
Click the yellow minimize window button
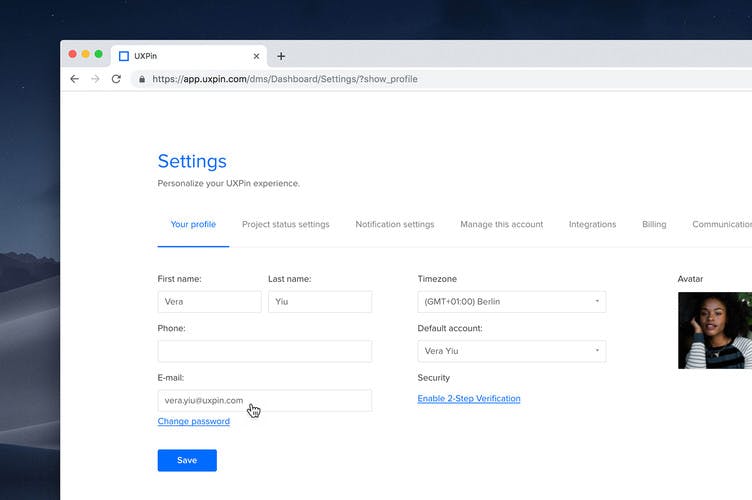coord(85,54)
